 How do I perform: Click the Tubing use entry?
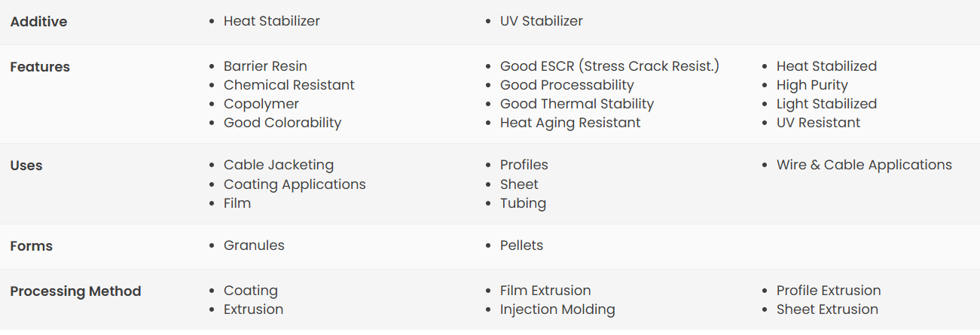[523, 203]
